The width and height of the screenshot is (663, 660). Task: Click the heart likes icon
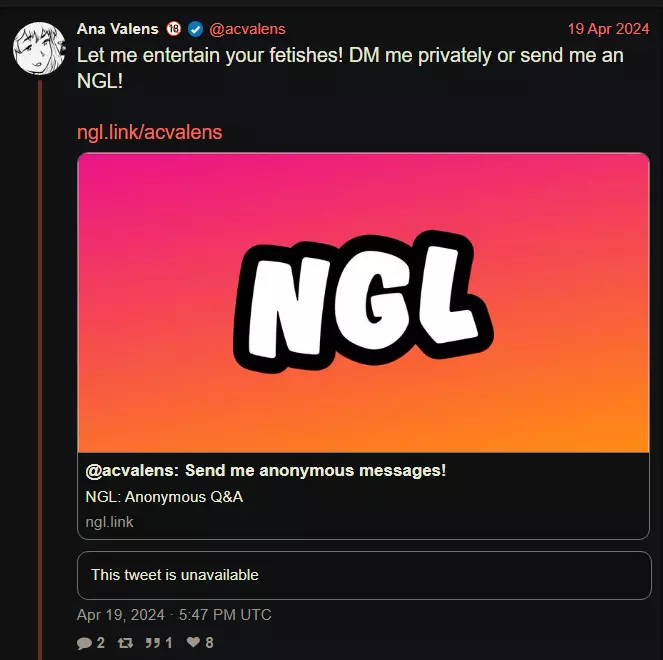click(x=193, y=642)
